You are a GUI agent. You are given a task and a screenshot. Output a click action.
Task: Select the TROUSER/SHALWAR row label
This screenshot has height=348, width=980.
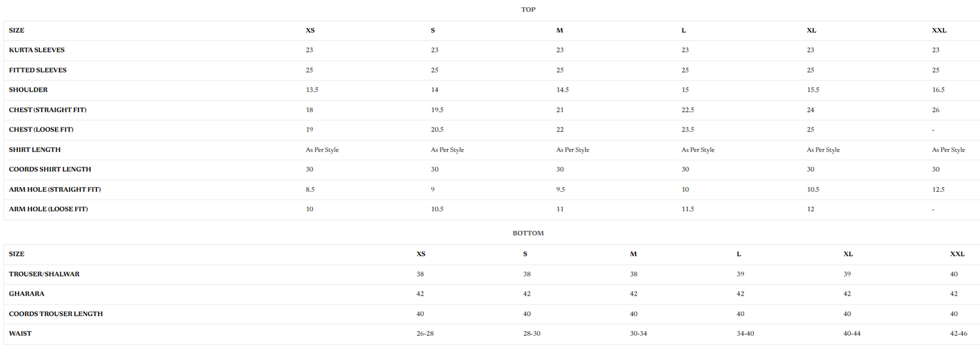pyautogui.click(x=44, y=274)
